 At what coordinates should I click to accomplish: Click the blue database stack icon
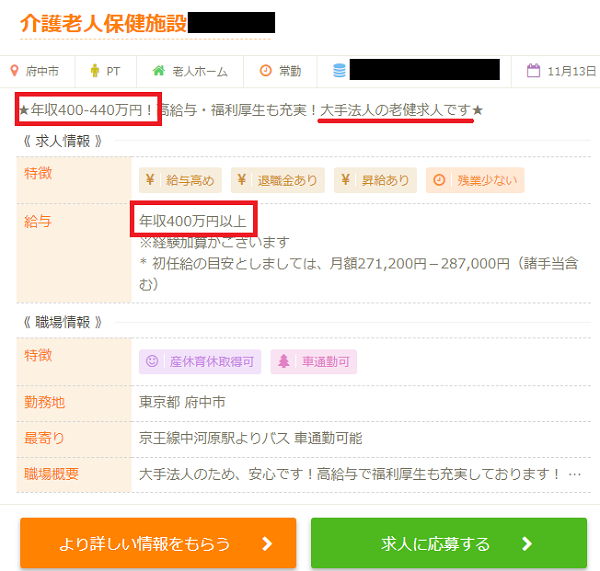click(x=339, y=71)
